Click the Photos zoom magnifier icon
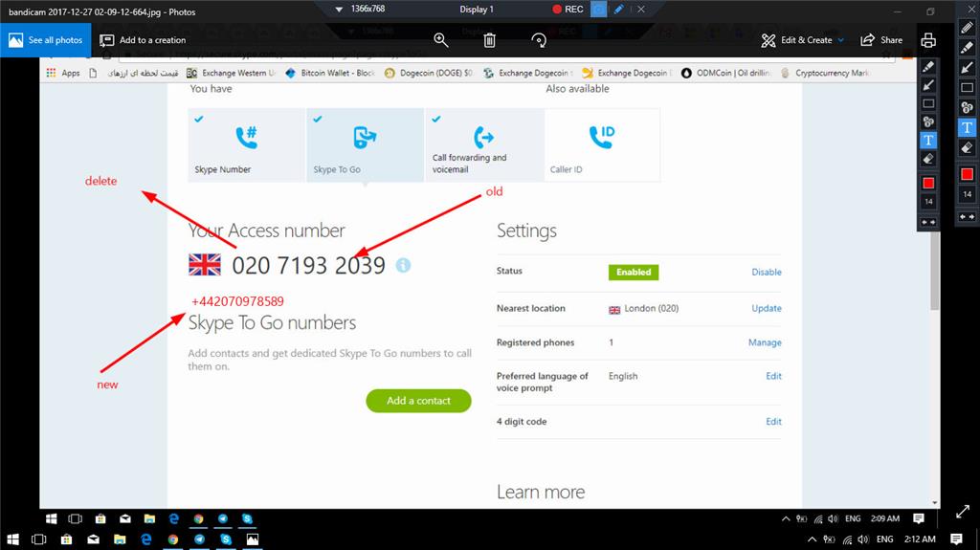The image size is (980, 550). [x=440, y=40]
